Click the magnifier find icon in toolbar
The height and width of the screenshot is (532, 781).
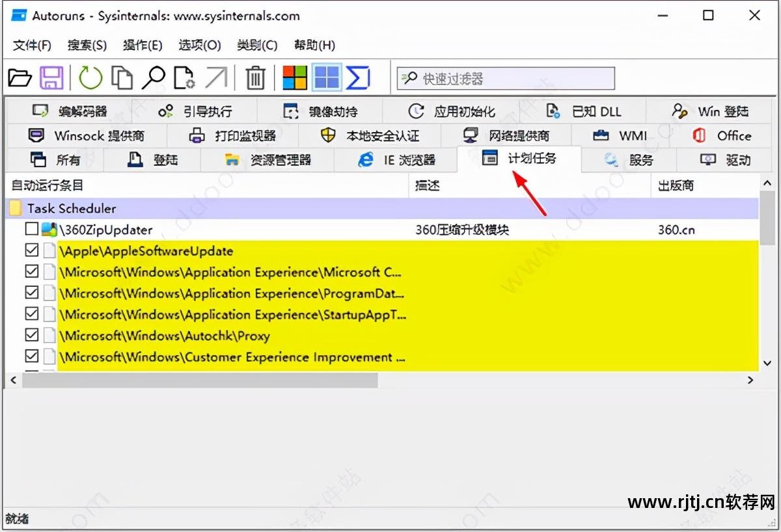154,79
